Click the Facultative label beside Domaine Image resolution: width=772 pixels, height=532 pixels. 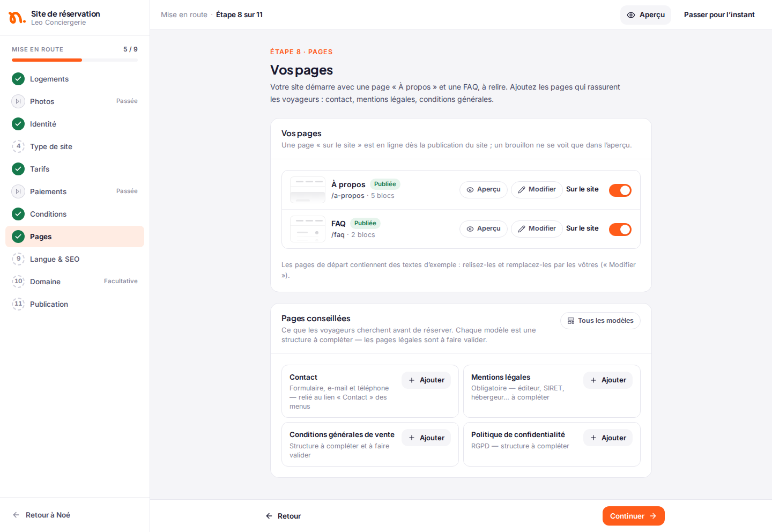121,282
